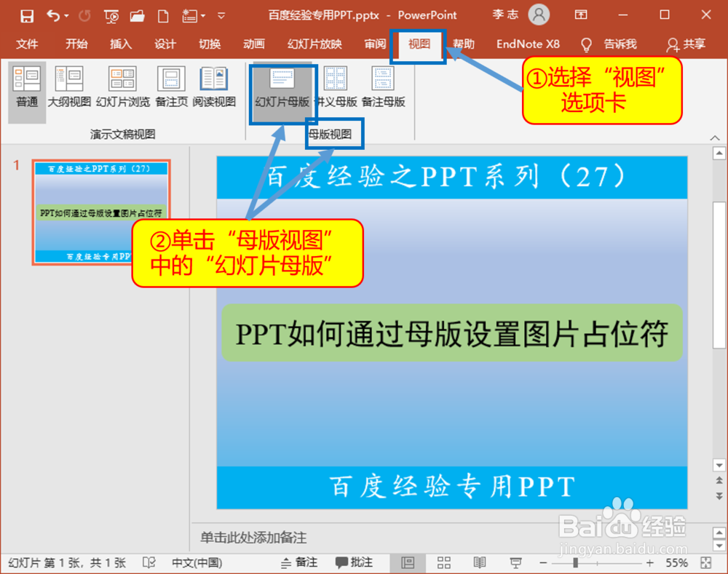Switch to the 插入 tab

121,44
